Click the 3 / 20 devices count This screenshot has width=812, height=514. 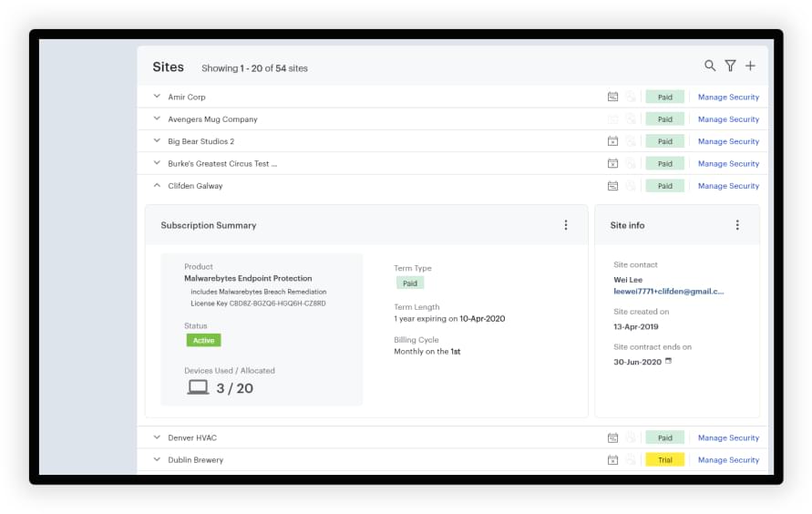[x=234, y=388]
